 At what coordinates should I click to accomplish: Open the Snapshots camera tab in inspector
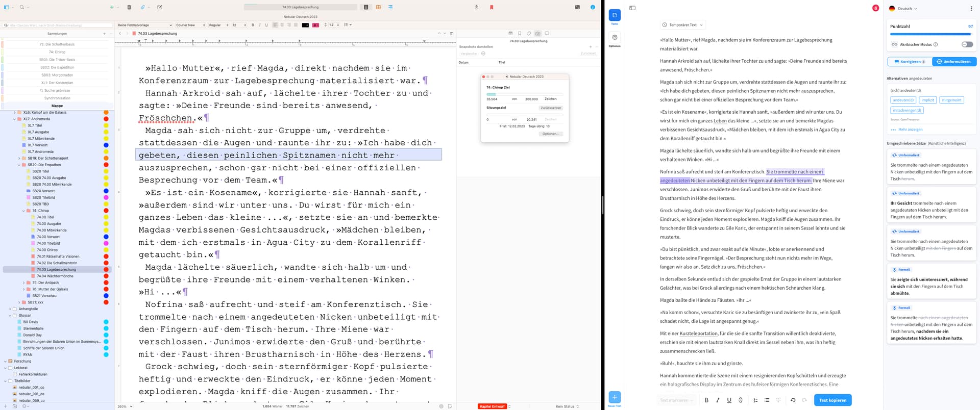(x=537, y=34)
